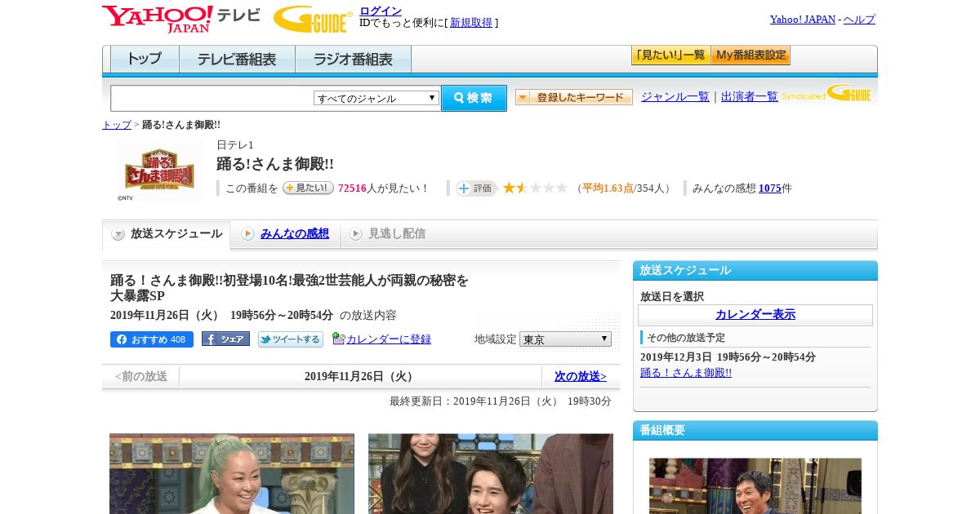980x514 pixels.
Task: Click the Facebook シェア button
Action: 225,339
